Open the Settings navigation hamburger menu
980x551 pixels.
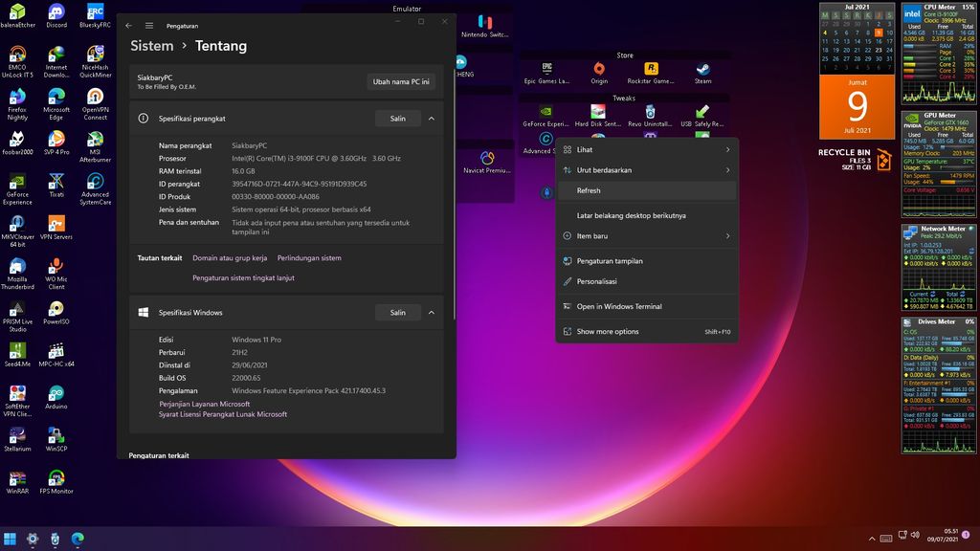(149, 26)
